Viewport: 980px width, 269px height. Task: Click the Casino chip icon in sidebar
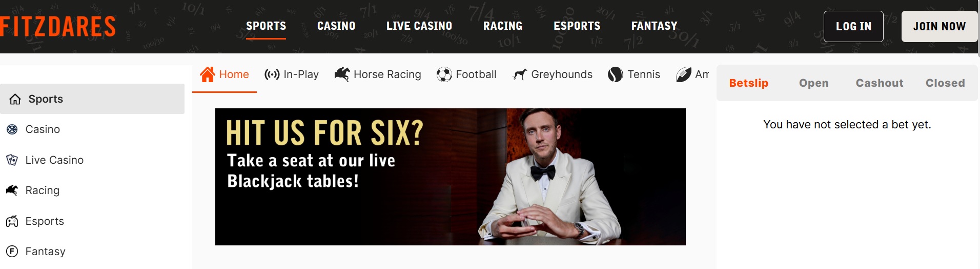[12, 130]
